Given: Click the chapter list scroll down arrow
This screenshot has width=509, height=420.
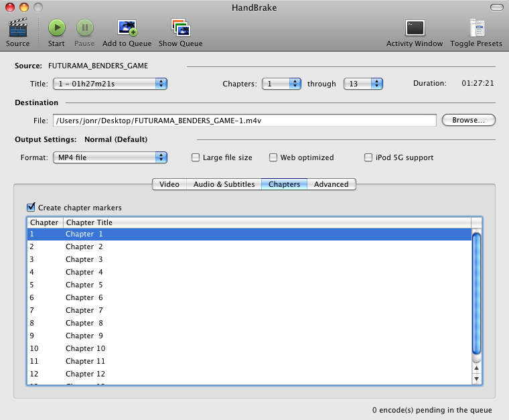Looking at the screenshot, I should click(476, 378).
